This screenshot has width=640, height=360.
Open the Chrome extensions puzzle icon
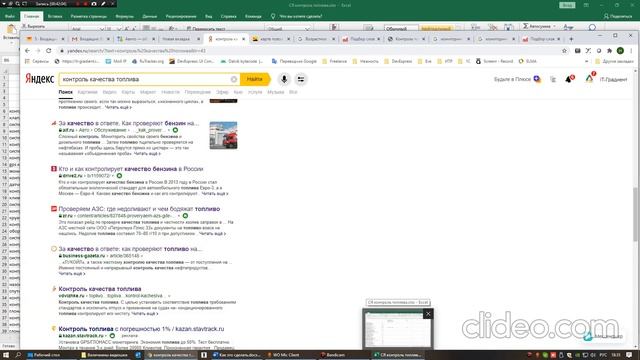tap(609, 51)
